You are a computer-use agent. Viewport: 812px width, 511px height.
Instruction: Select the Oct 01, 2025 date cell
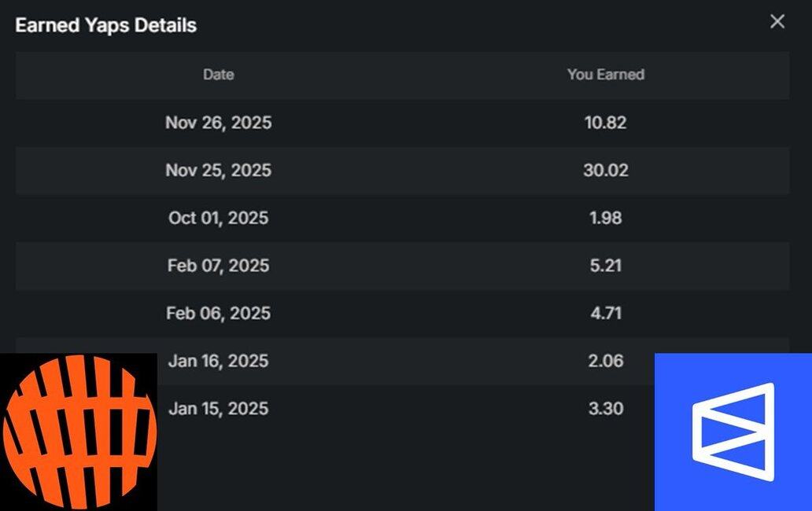[x=218, y=218]
